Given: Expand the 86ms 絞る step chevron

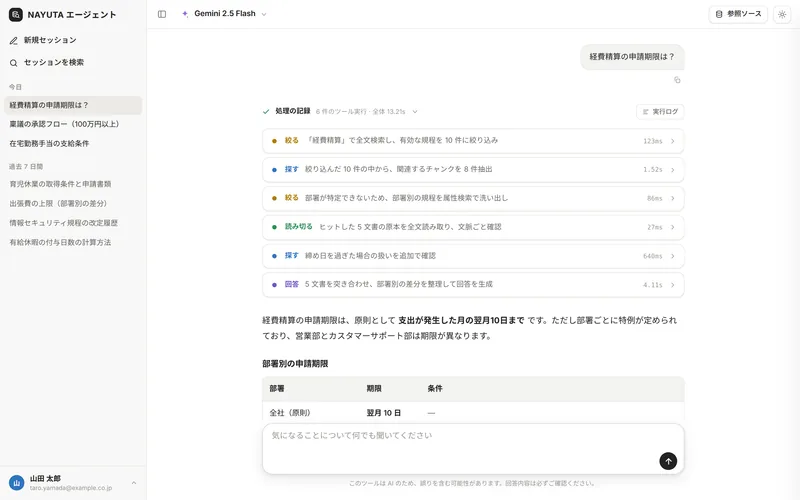Looking at the screenshot, I should tap(672, 198).
